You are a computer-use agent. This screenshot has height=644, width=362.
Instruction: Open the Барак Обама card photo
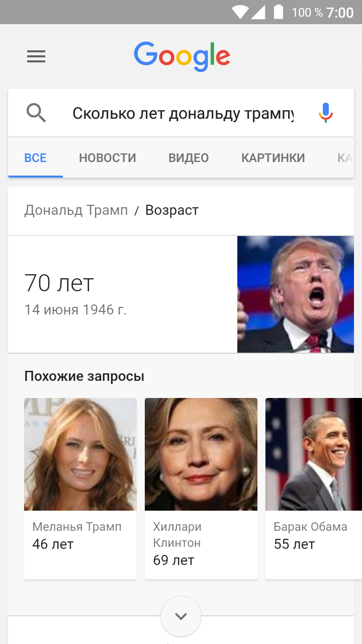pos(314,454)
